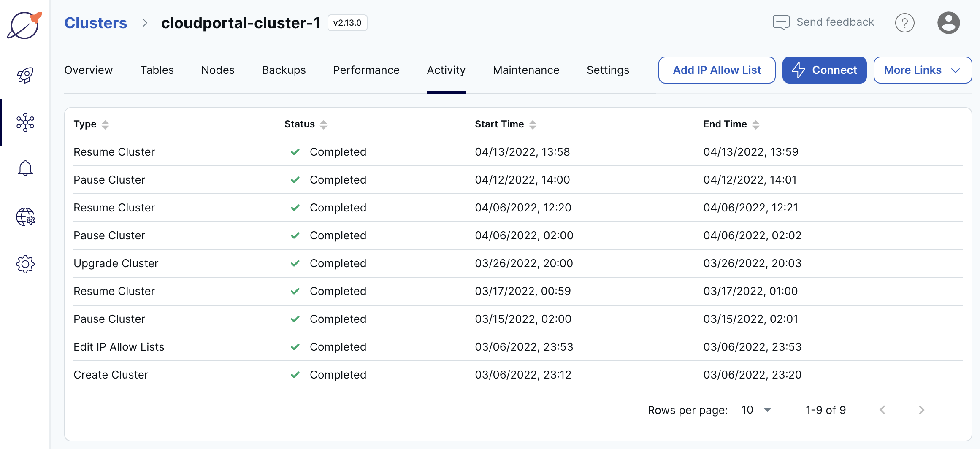Expand the More Links dropdown
Screen dimensions: 980x449
[x=922, y=70]
